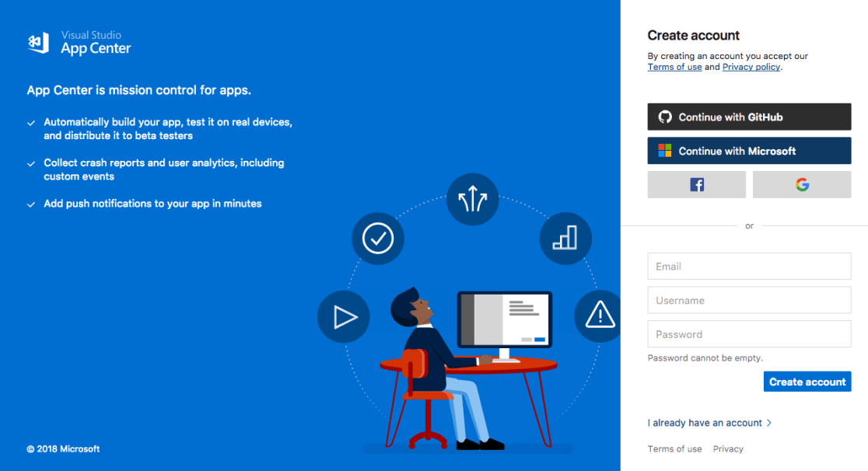
Task: Click the Username input field
Action: pos(749,300)
